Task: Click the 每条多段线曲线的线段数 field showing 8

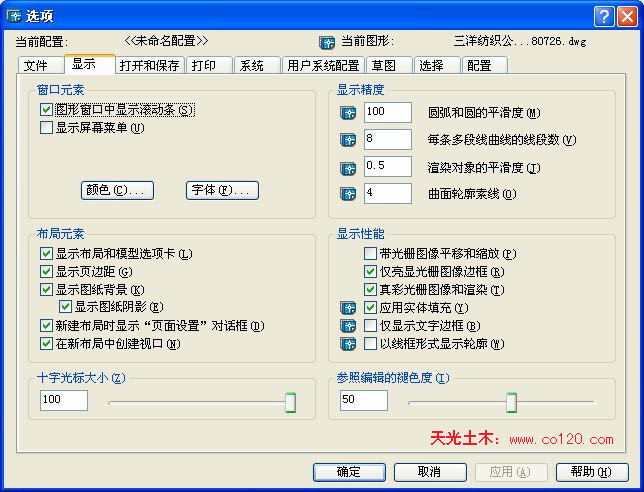Action: coord(388,140)
